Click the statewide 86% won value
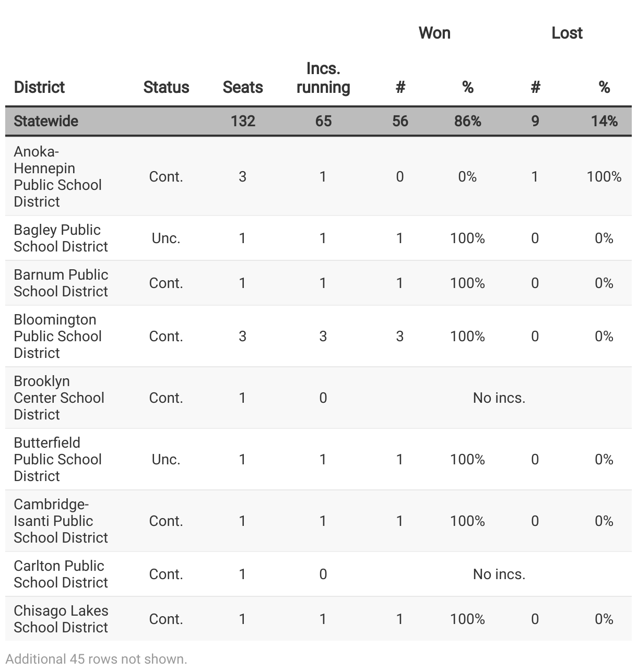The height and width of the screenshot is (672, 637). pos(468,121)
